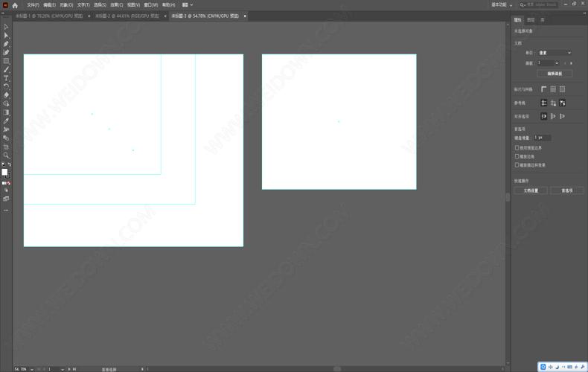Select the Zoom magnifier tool
588x372 pixels.
pos(6,155)
